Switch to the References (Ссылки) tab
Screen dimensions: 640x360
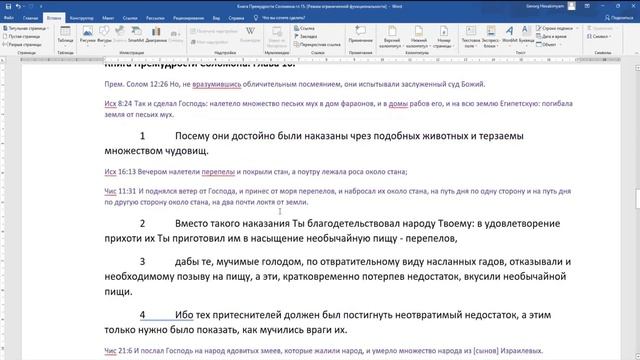tap(130, 18)
